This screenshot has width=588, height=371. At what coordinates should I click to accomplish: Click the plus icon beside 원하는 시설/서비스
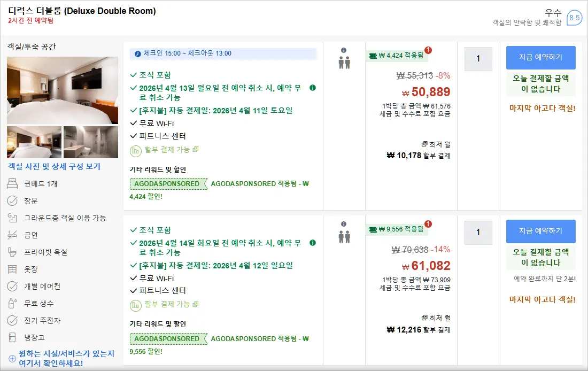(12, 359)
